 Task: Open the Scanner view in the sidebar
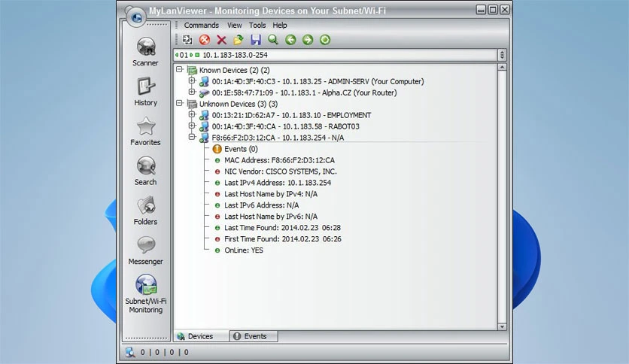146,51
